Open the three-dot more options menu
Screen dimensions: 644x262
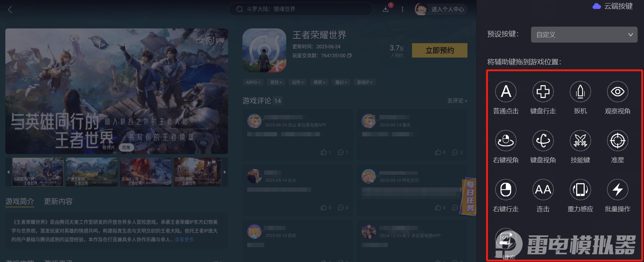(402, 9)
